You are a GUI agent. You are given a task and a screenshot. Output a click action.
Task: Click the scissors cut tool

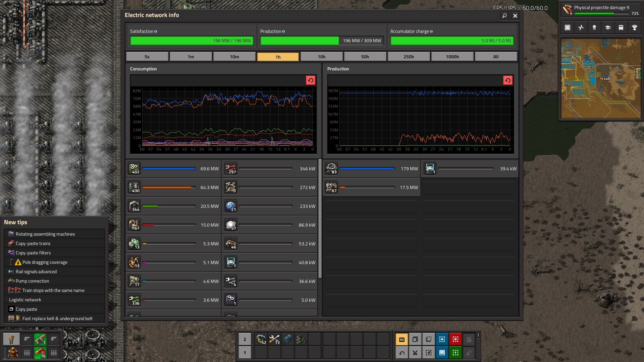415,353
